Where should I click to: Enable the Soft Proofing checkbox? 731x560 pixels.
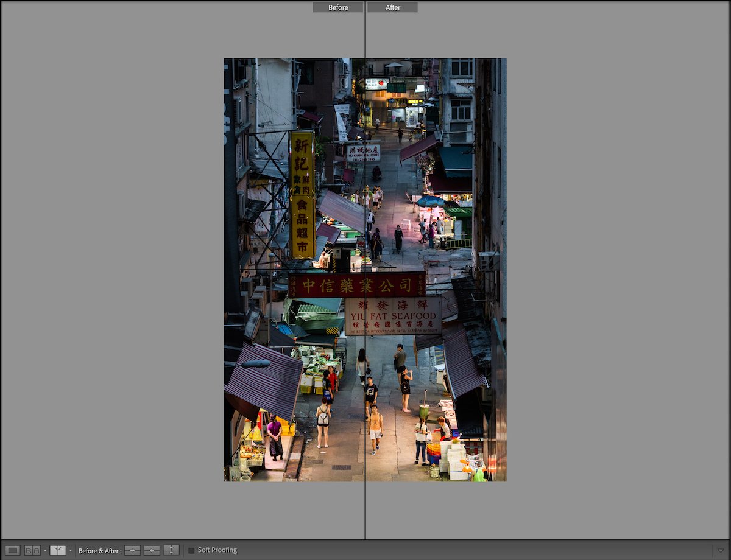(x=191, y=550)
